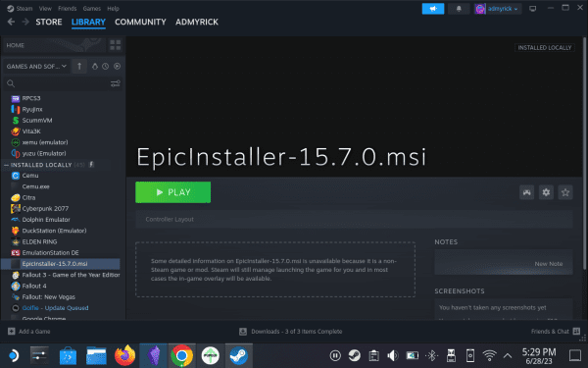The image size is (588, 368).
Task: Open the Controller Layout bar
Action: tap(354, 219)
